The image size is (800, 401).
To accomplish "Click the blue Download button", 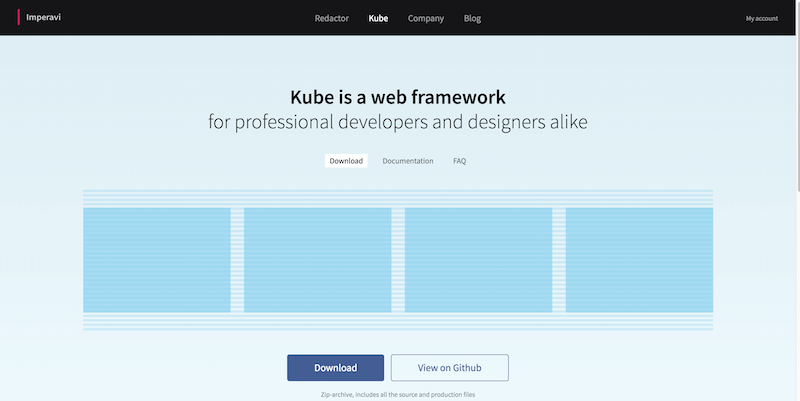I will [335, 367].
